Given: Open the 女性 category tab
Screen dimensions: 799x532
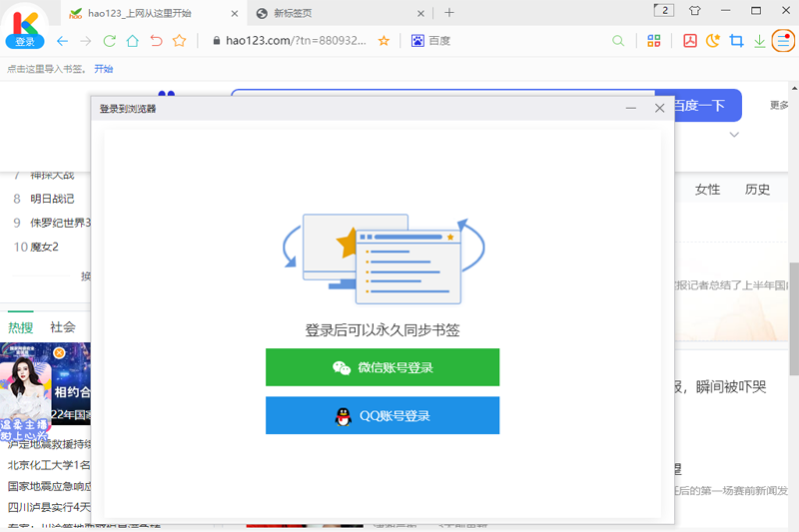Looking at the screenshot, I should pos(707,190).
